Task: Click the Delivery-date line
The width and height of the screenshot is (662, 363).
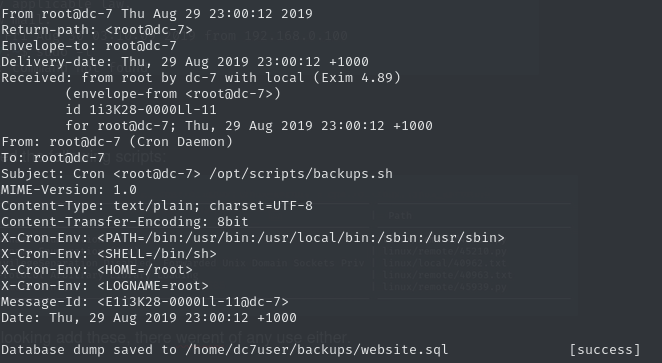Action: (184, 62)
